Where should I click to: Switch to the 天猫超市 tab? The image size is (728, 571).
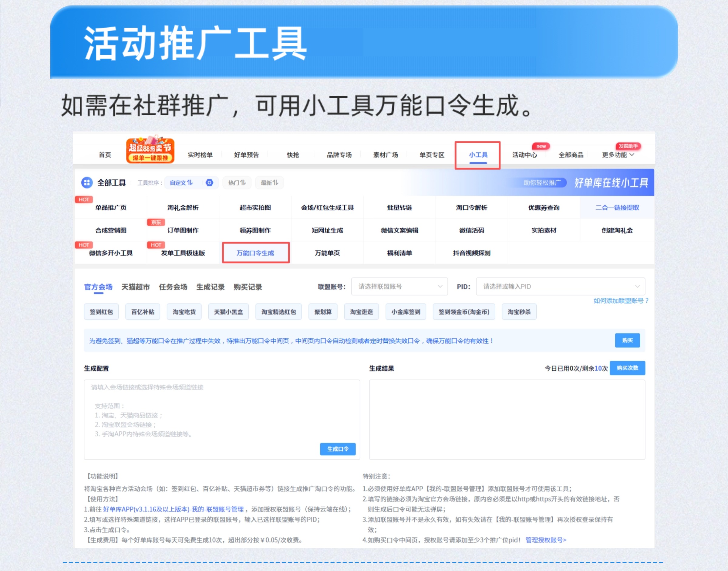(x=136, y=287)
